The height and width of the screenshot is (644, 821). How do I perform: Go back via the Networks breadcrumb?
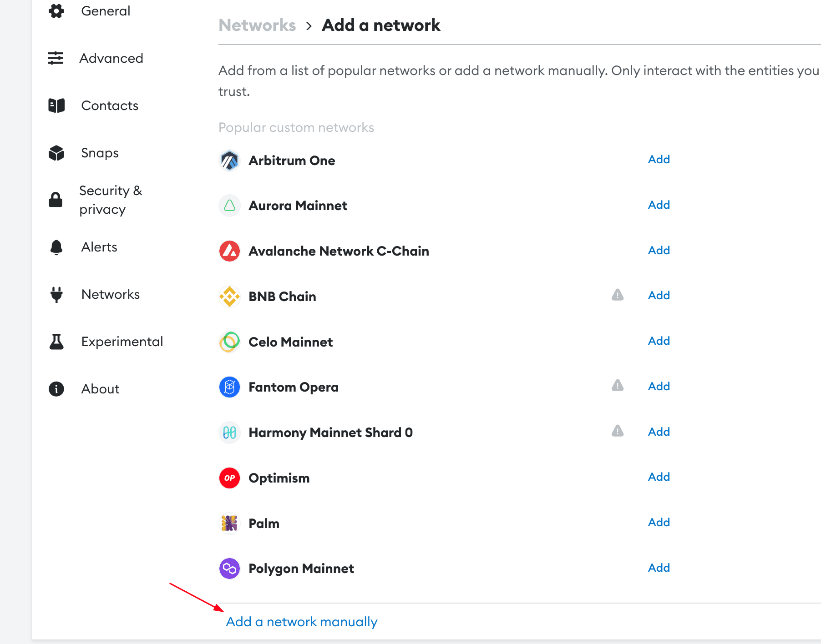pos(257,25)
